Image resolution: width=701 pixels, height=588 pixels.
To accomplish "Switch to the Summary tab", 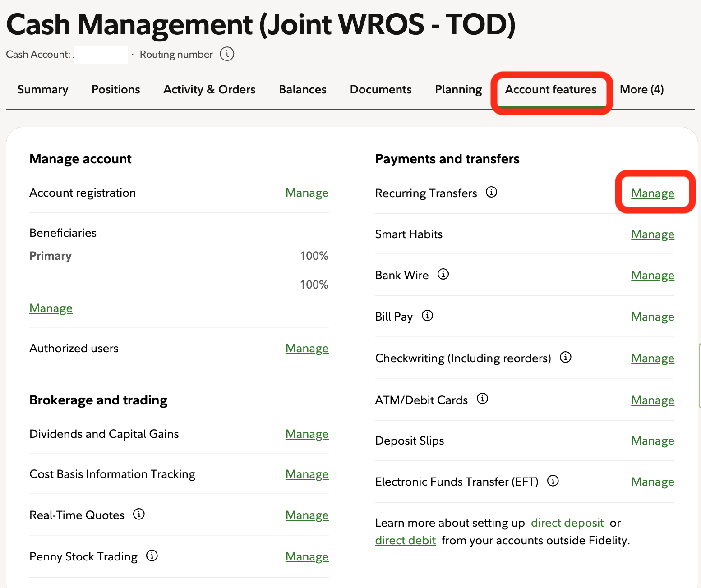I will coord(43,90).
